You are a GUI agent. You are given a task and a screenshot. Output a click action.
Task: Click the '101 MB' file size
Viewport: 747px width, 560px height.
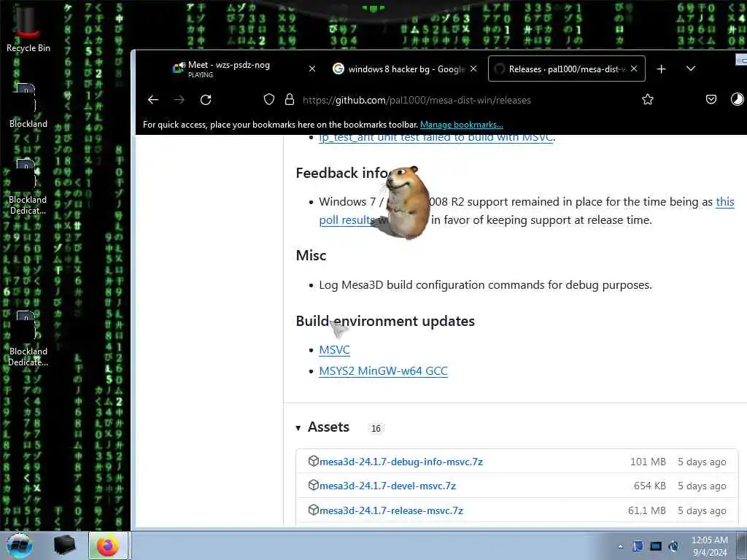tap(648, 462)
